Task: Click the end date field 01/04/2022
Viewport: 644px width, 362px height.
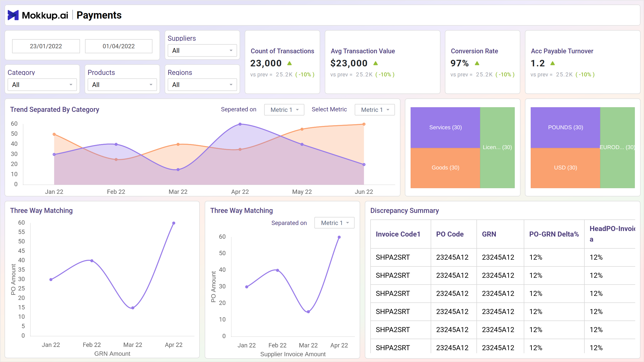Action: pyautogui.click(x=119, y=46)
